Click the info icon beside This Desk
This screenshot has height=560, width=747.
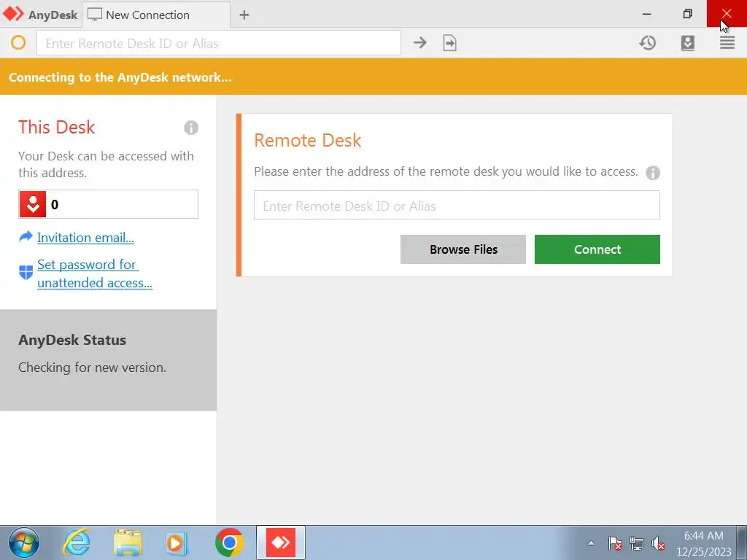pyautogui.click(x=191, y=128)
